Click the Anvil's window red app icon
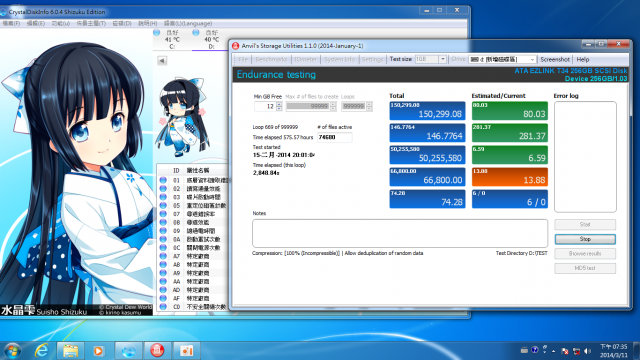This screenshot has width=640, height=360. coord(236,46)
